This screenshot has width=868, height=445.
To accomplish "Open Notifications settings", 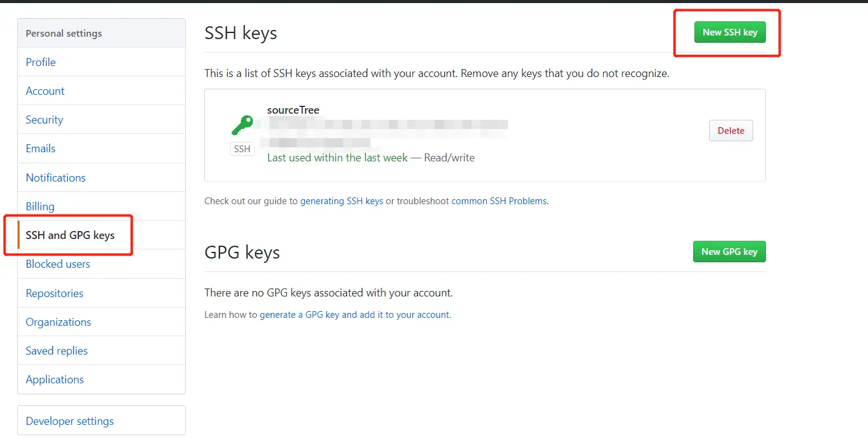I will click(x=56, y=178).
